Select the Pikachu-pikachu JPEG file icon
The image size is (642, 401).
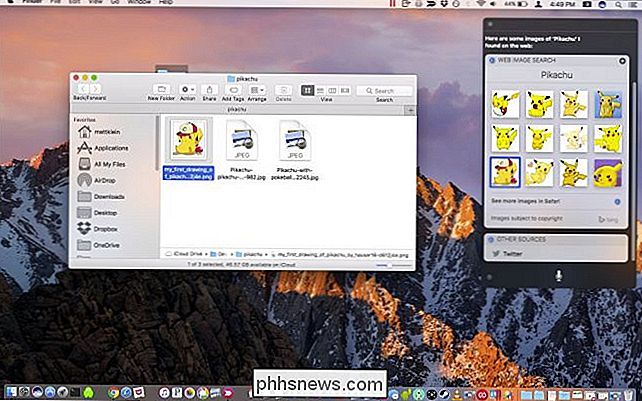point(242,140)
